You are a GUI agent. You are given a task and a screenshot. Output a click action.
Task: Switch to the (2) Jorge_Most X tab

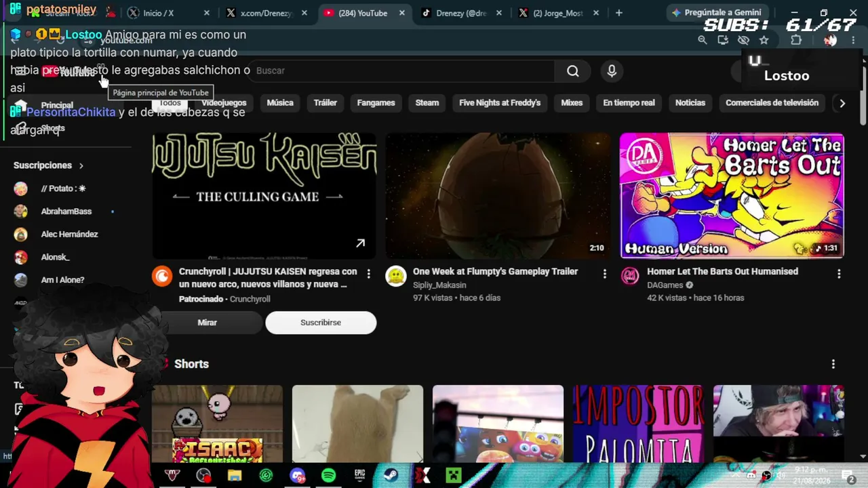point(557,13)
